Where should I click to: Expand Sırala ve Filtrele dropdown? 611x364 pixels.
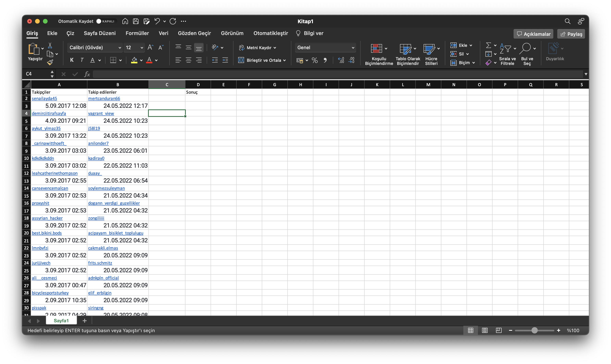pyautogui.click(x=515, y=48)
